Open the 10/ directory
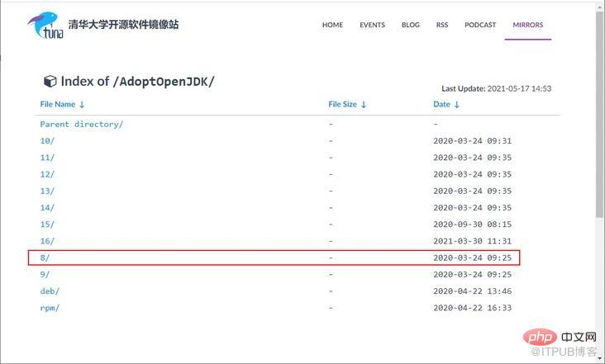The width and height of the screenshot is (605, 364). (47, 141)
